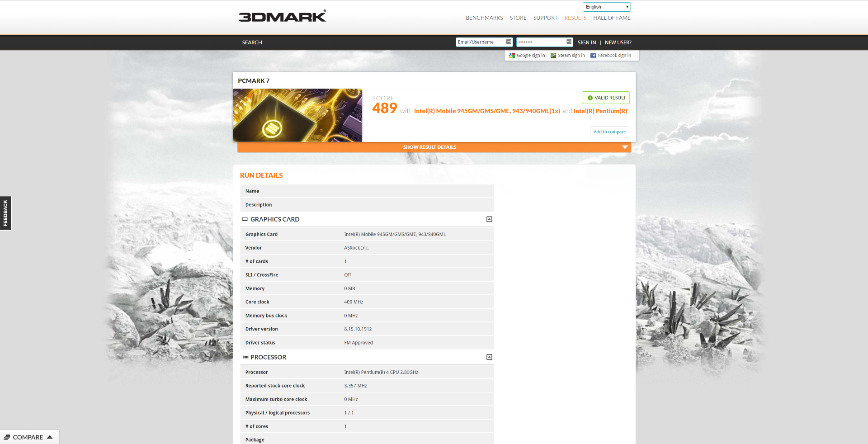The width and height of the screenshot is (868, 444).
Task: Click the green valid result info icon
Action: point(590,98)
